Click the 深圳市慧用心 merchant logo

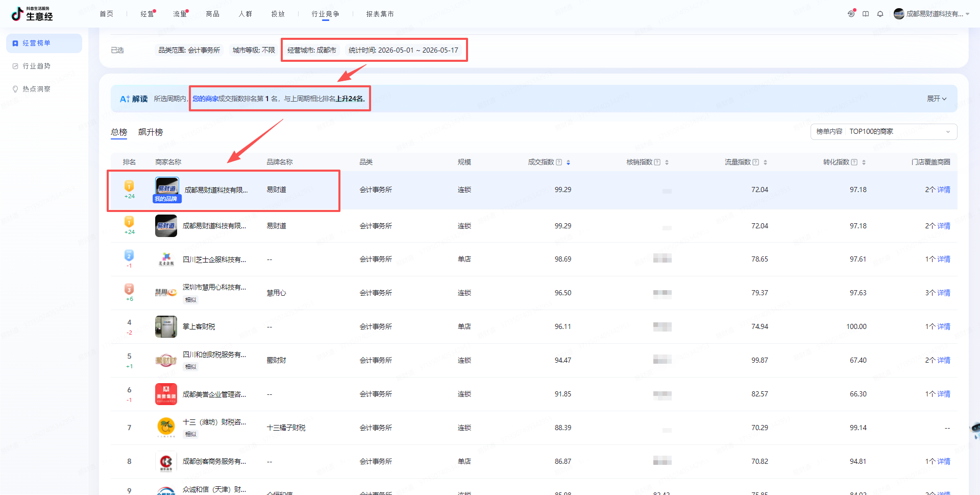tap(166, 293)
